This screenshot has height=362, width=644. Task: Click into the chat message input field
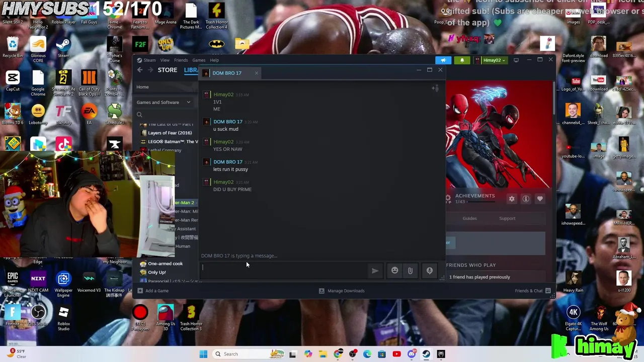click(284, 270)
